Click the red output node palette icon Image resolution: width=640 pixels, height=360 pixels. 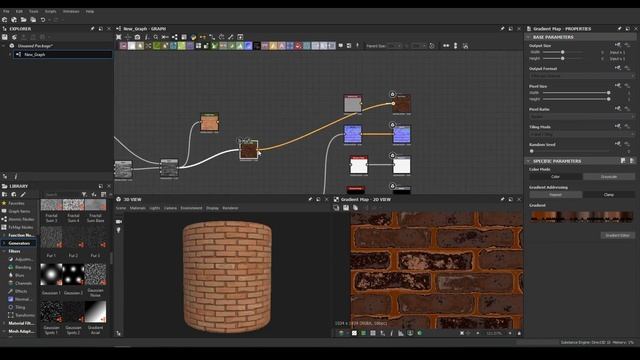298,46
